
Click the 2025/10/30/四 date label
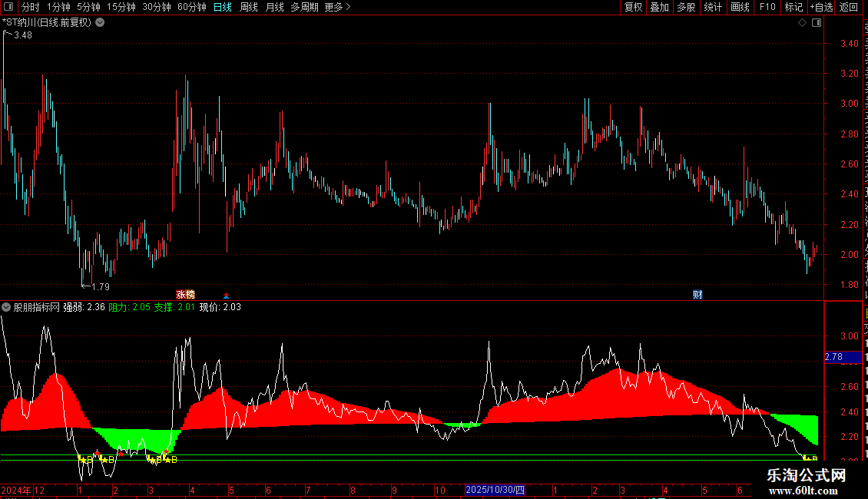pyautogui.click(x=495, y=490)
